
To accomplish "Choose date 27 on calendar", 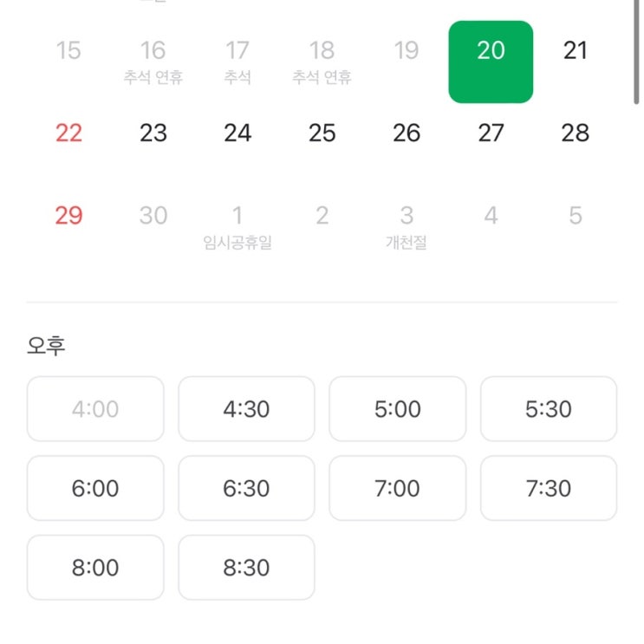I will (x=491, y=133).
